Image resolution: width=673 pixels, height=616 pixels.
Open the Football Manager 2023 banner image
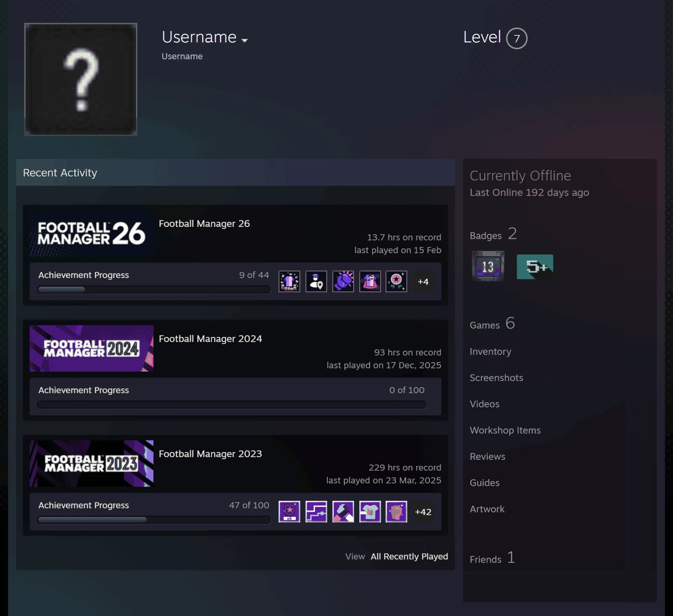point(91,463)
